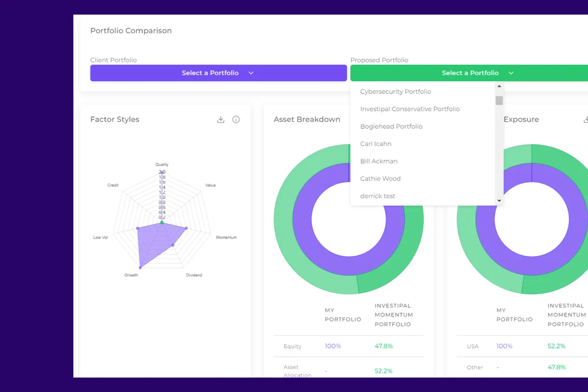Select Cybersecurity Portfolio from the list
The width and height of the screenshot is (588, 392).
395,92
